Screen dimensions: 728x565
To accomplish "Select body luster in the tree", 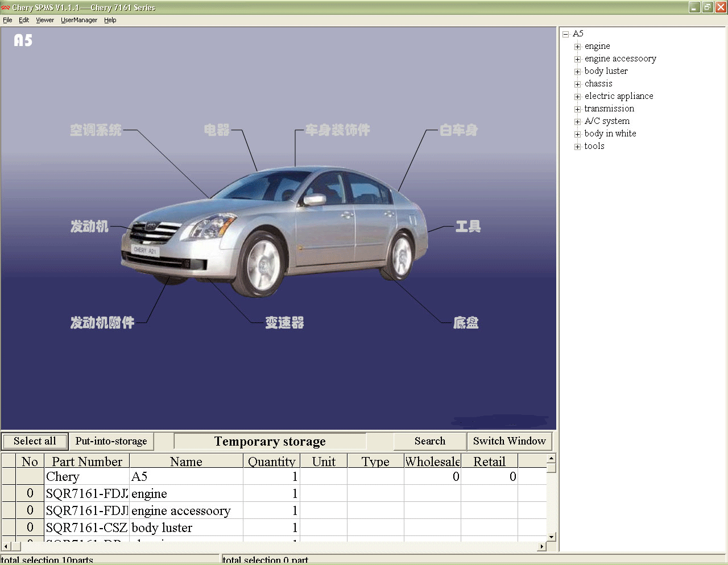I will [x=606, y=71].
